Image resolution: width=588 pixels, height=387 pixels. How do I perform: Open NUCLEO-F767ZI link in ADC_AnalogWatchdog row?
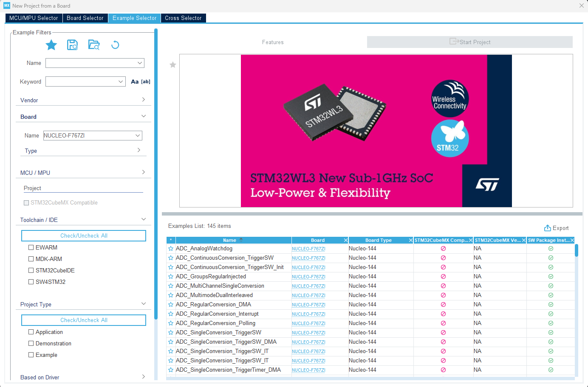[308, 249]
